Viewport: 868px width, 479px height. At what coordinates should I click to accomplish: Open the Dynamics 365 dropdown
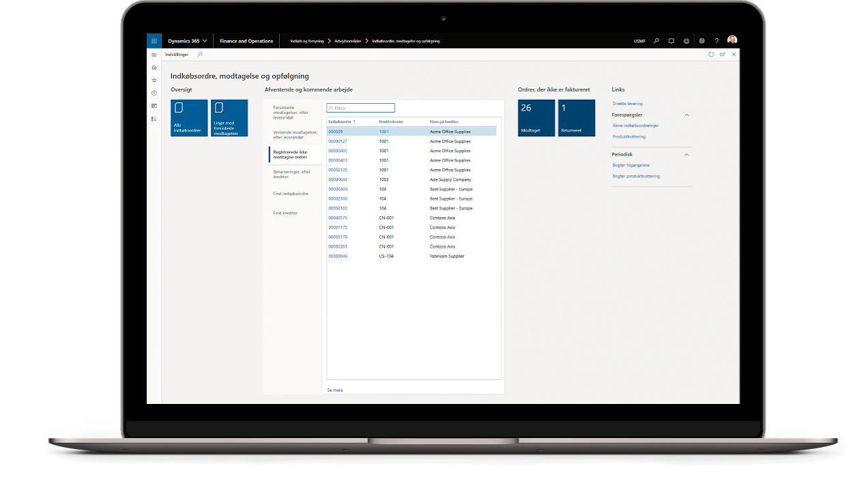pyautogui.click(x=188, y=41)
